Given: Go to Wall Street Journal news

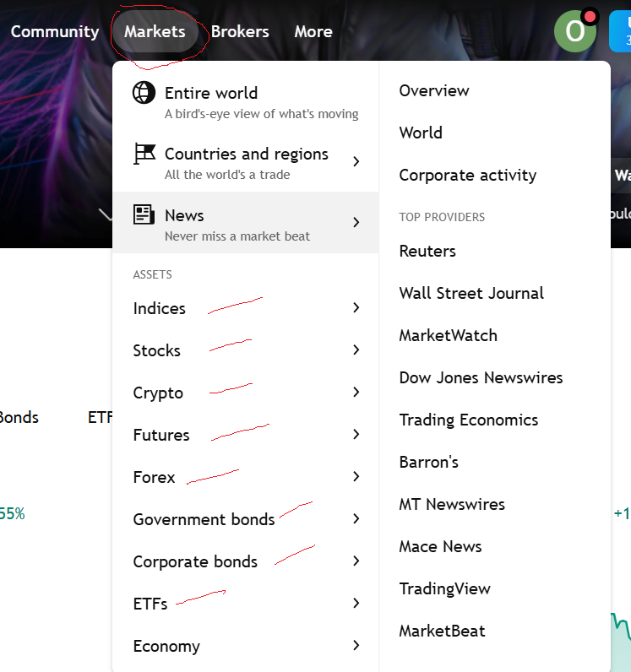Looking at the screenshot, I should [x=471, y=293].
